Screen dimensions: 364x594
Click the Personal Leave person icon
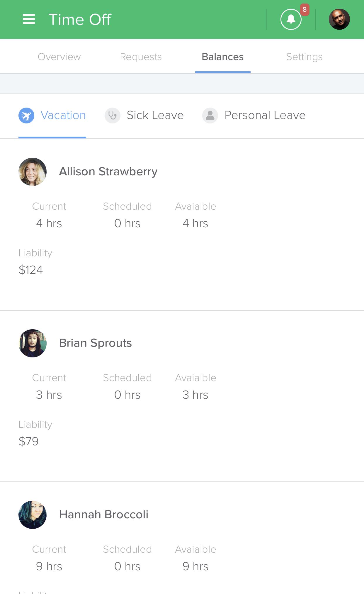(210, 116)
